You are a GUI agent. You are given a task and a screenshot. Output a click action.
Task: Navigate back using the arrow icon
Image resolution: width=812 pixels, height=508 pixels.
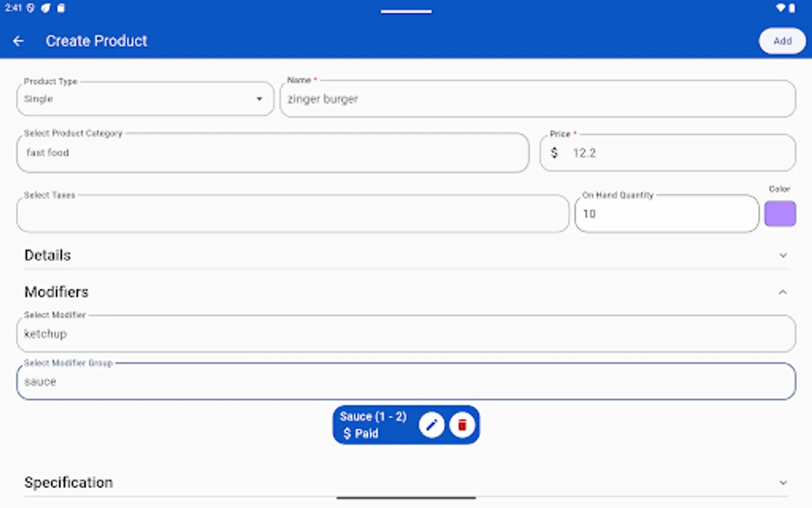19,41
